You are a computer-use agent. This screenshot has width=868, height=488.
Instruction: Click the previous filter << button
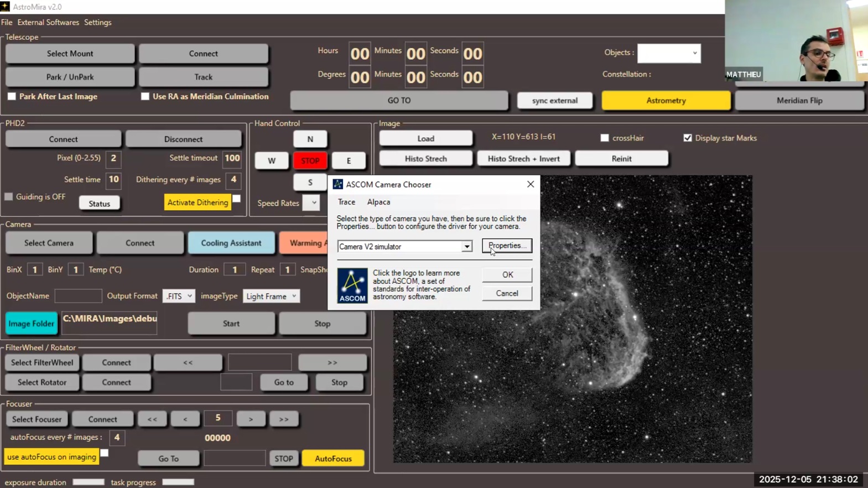(188, 362)
